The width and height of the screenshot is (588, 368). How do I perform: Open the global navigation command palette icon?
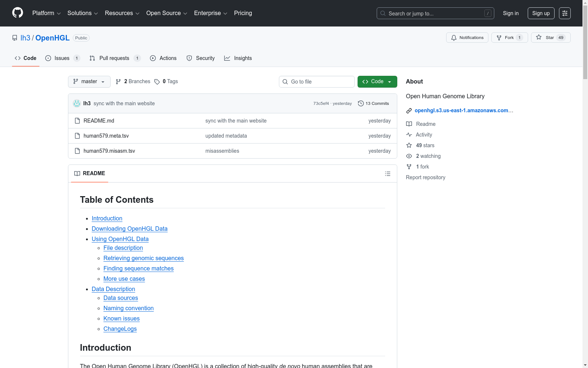(565, 13)
